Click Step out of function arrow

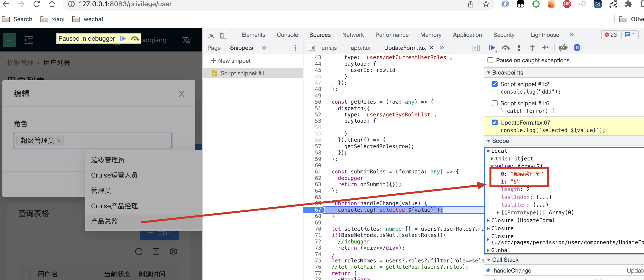[x=532, y=48]
